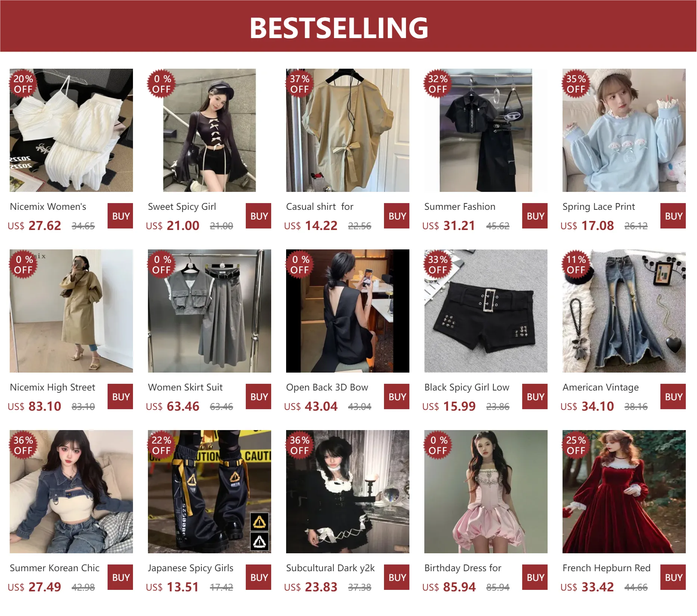Click the 25% OFF badge on French Hepburn dress
697x616 pixels.
(x=576, y=445)
